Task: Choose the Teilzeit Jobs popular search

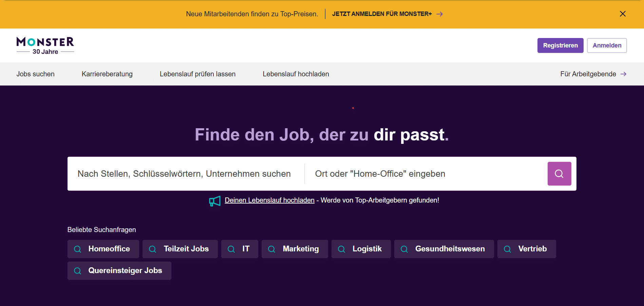Action: pyautogui.click(x=180, y=249)
